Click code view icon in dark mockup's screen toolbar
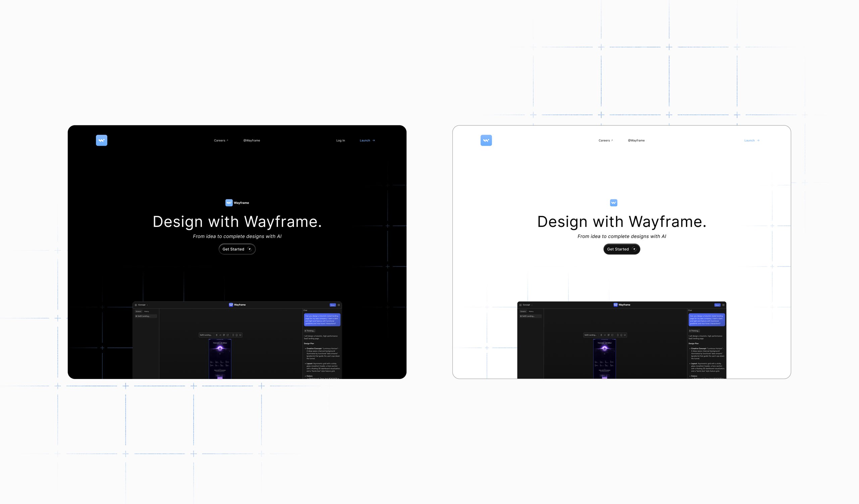Viewport: 859px width, 504px height. pos(220,335)
